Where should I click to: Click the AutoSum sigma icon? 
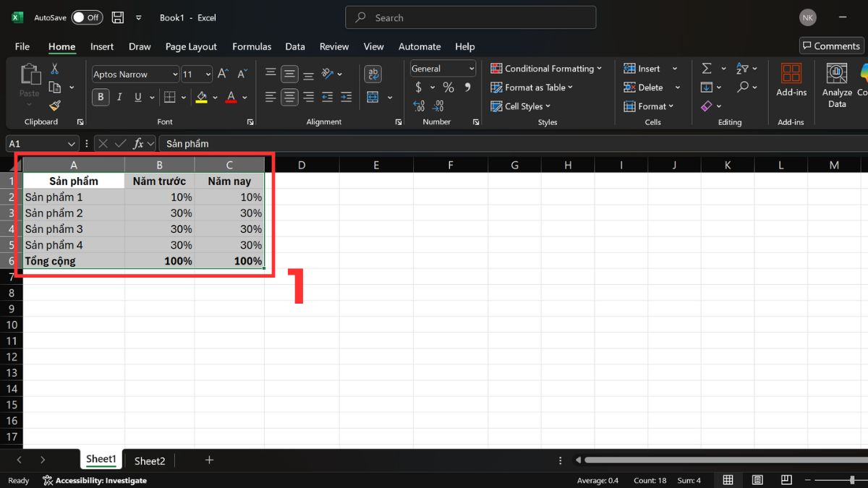pos(707,69)
